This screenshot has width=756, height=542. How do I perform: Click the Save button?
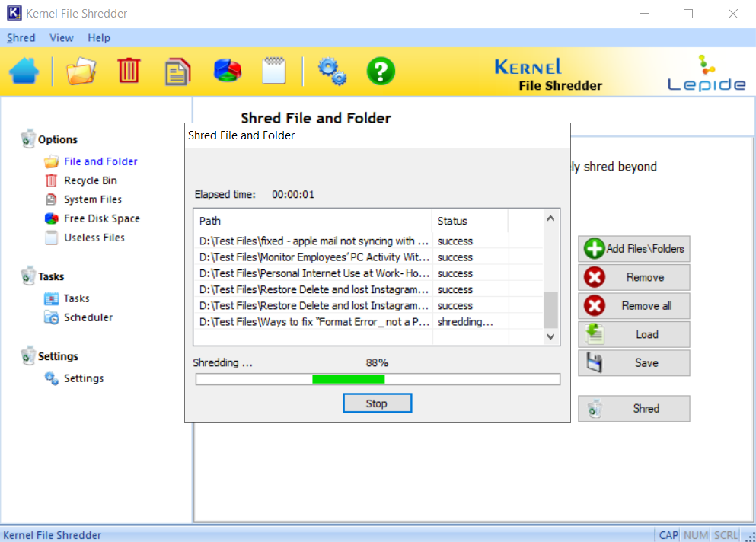[x=633, y=362]
